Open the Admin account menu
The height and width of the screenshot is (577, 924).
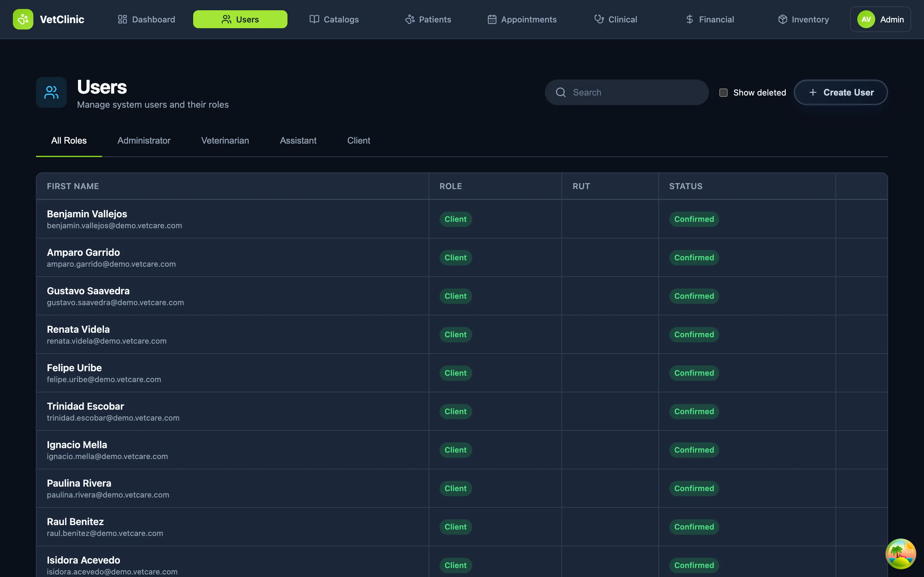pos(880,19)
